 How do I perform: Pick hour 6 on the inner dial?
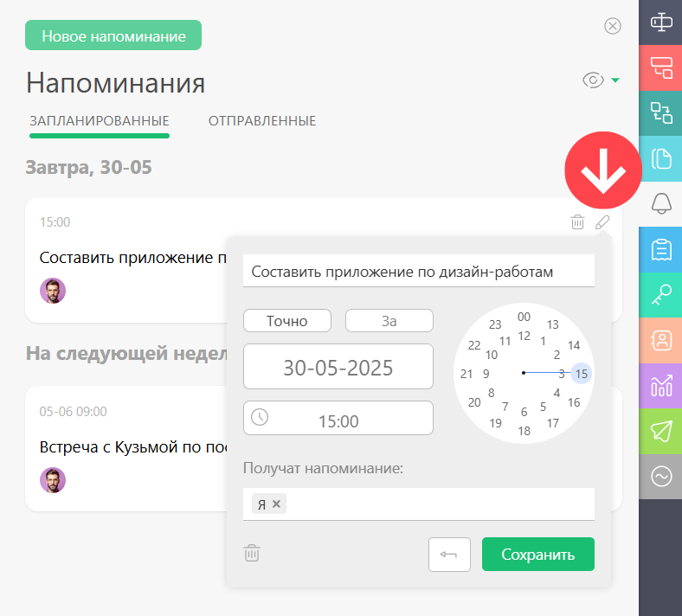point(524,412)
